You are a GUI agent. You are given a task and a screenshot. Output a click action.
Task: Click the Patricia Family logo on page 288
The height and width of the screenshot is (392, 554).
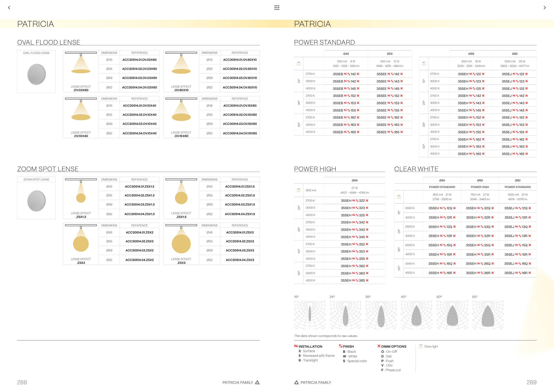tap(257, 382)
